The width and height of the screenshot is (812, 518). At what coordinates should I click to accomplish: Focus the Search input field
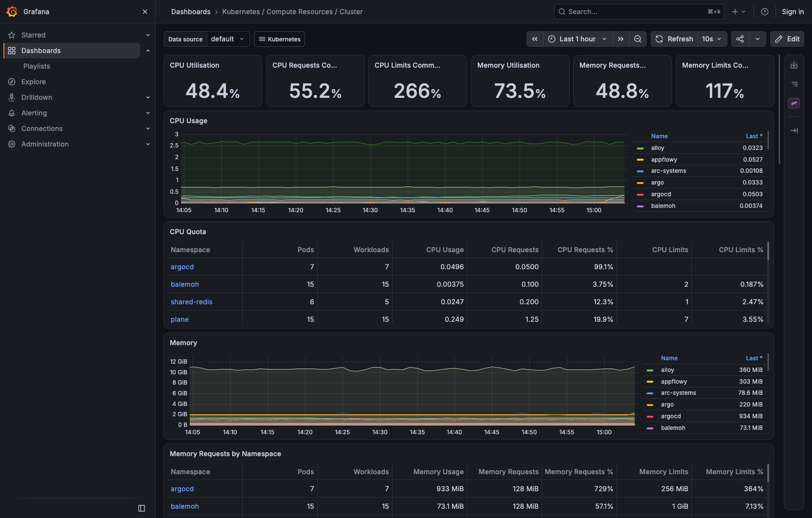coord(639,12)
